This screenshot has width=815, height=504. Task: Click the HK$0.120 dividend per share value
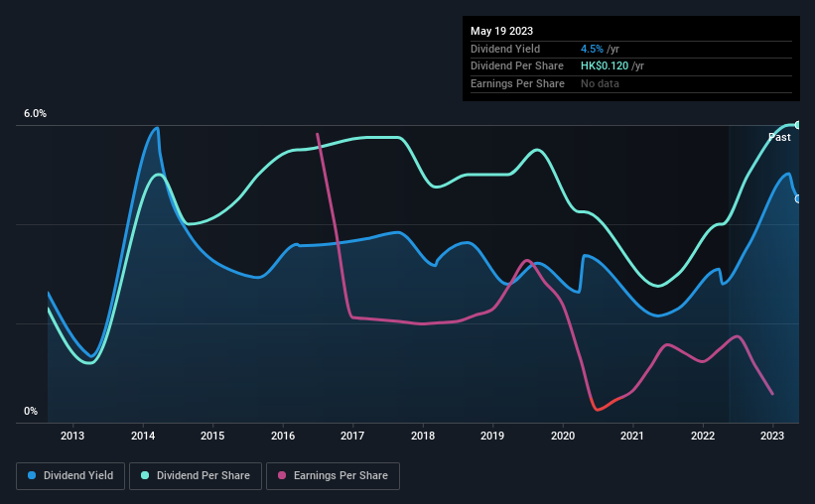click(x=605, y=66)
